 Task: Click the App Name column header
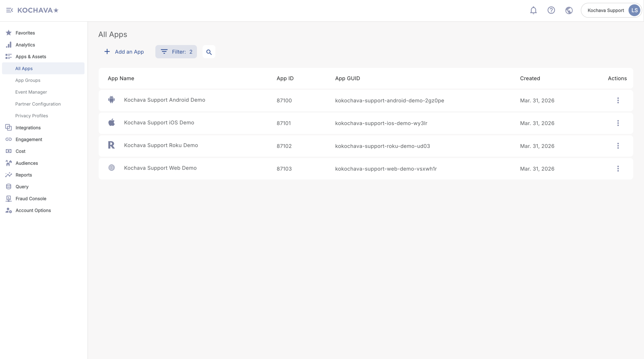[121, 78]
